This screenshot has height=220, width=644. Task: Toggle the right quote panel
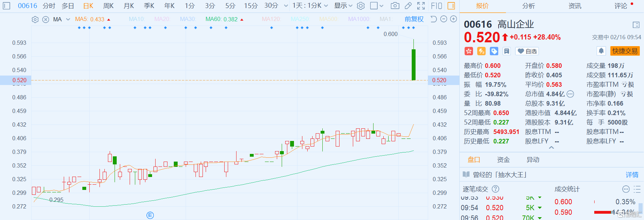coord(451,6)
